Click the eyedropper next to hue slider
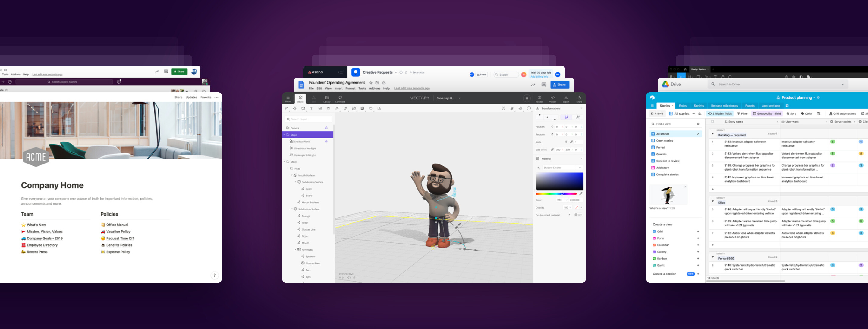Image resolution: width=868 pixels, height=329 pixels. (580, 194)
